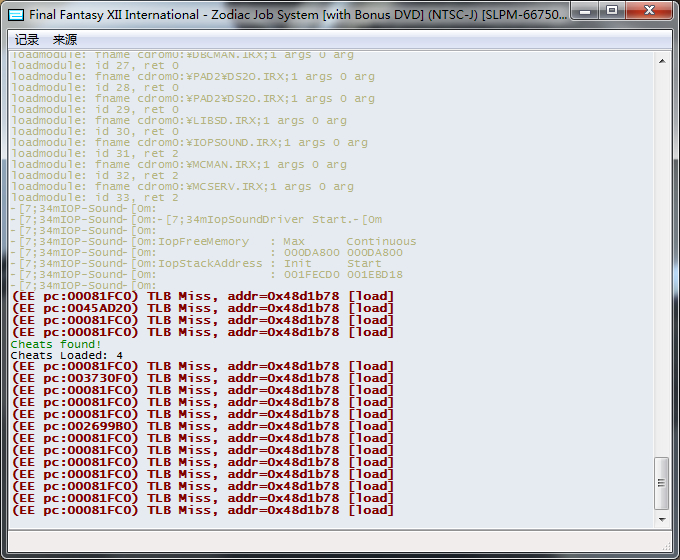Open the 来源 menu

[x=65, y=40]
